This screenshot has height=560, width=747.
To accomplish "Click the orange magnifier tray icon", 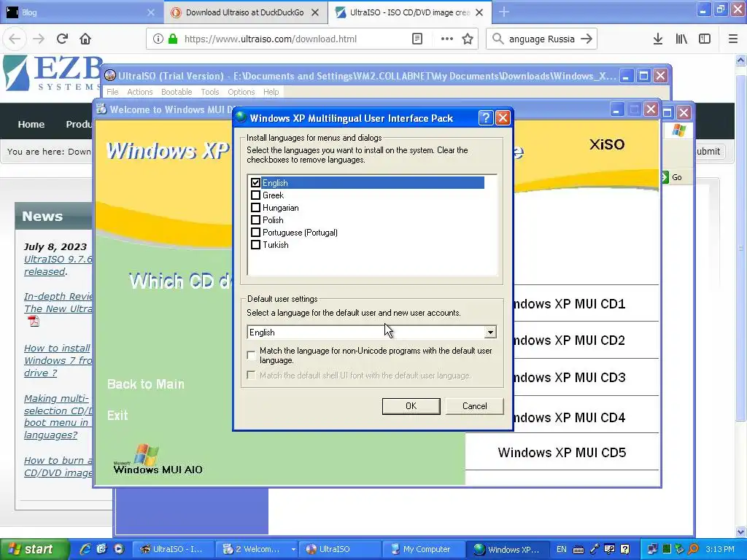I will pos(694,549).
